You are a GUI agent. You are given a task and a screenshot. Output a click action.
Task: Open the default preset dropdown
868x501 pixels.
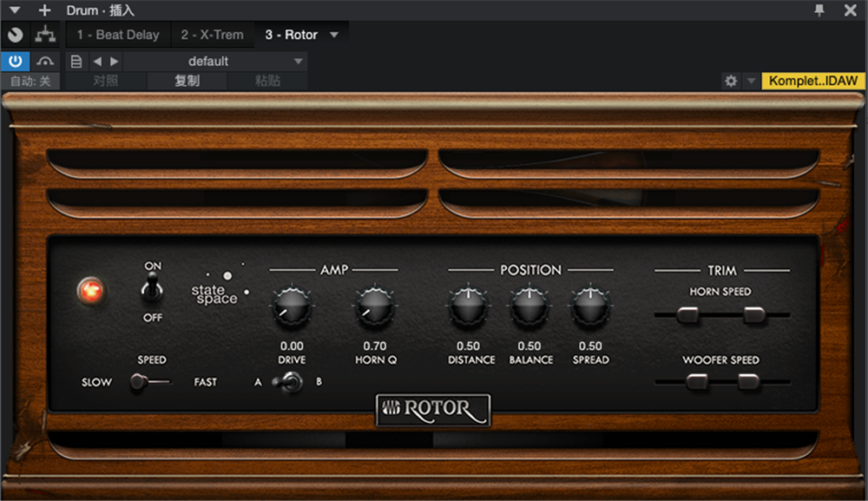214,61
